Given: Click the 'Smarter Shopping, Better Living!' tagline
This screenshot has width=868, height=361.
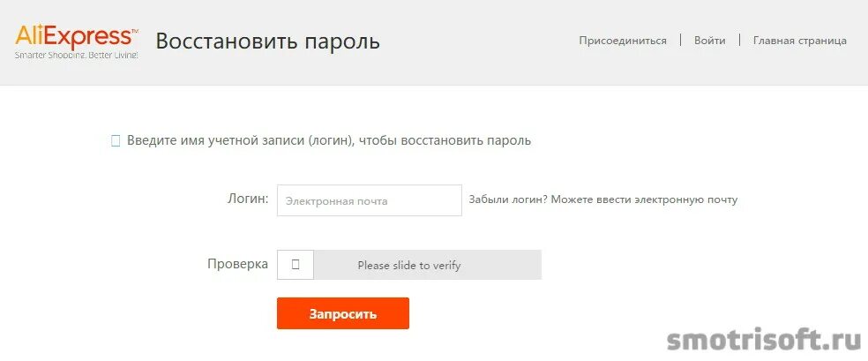Looking at the screenshot, I should coord(77,56).
